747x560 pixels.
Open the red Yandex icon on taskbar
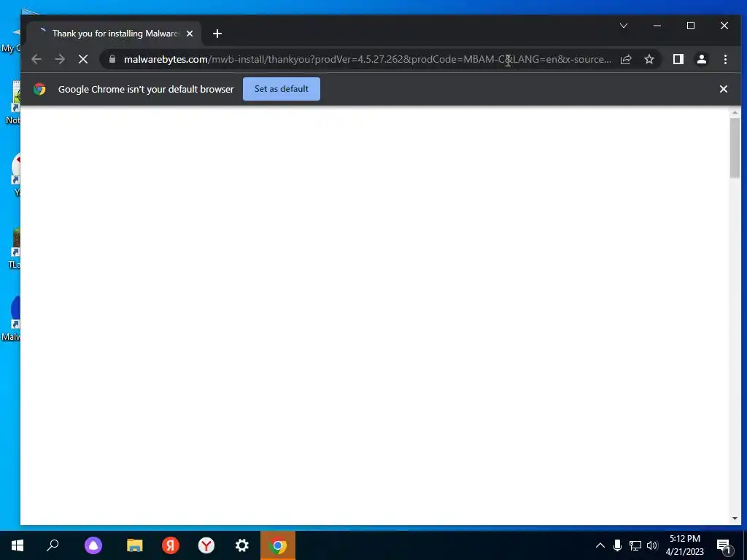[171, 545]
